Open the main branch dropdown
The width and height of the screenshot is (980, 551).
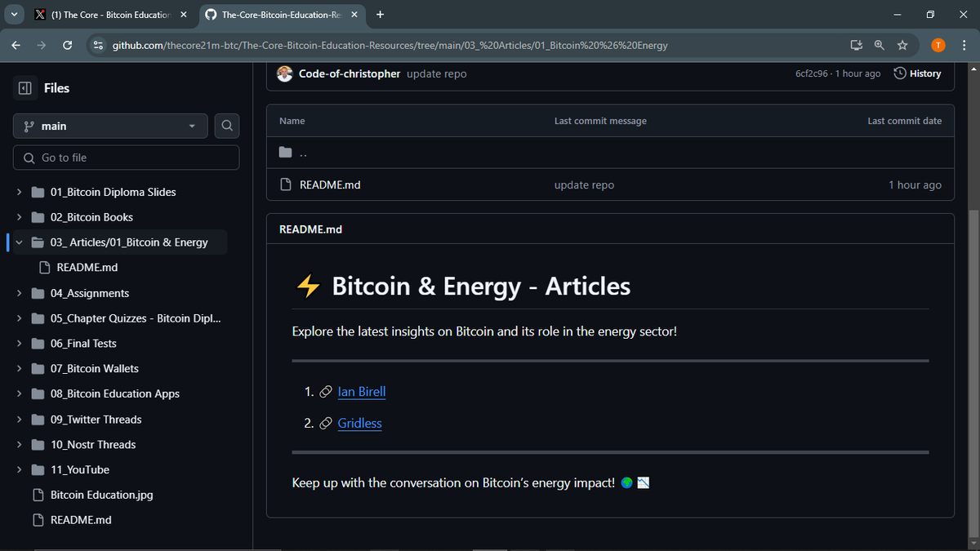(x=109, y=126)
